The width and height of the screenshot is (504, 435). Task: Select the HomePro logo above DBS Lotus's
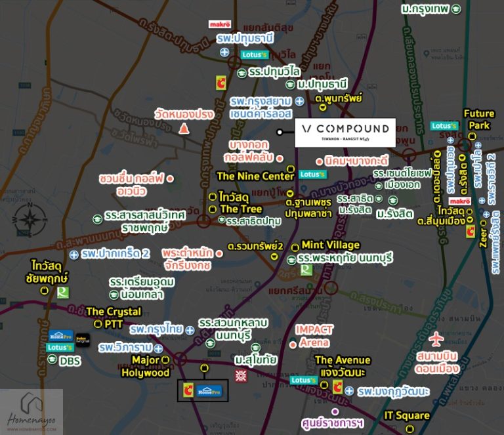(61, 336)
